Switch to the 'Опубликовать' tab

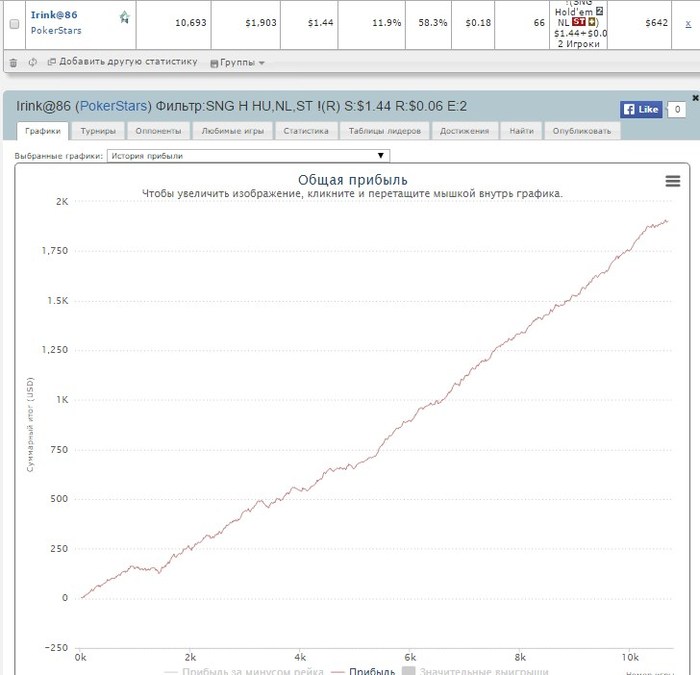(582, 131)
